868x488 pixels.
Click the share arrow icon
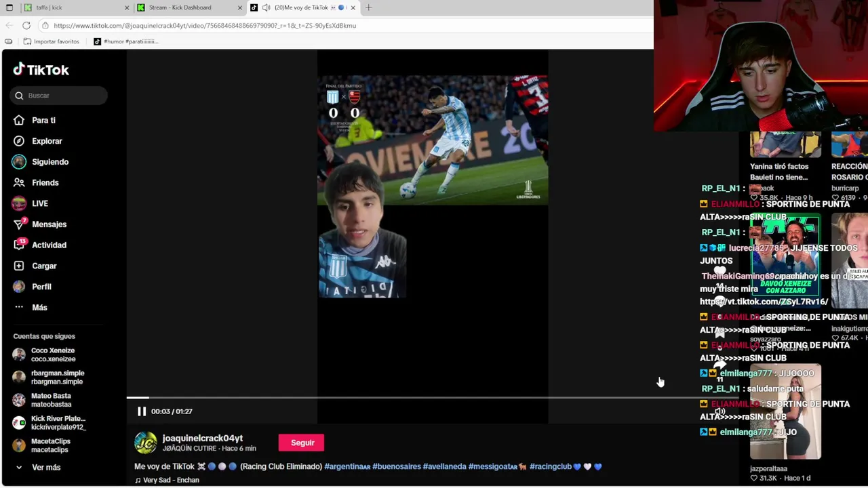point(719,364)
